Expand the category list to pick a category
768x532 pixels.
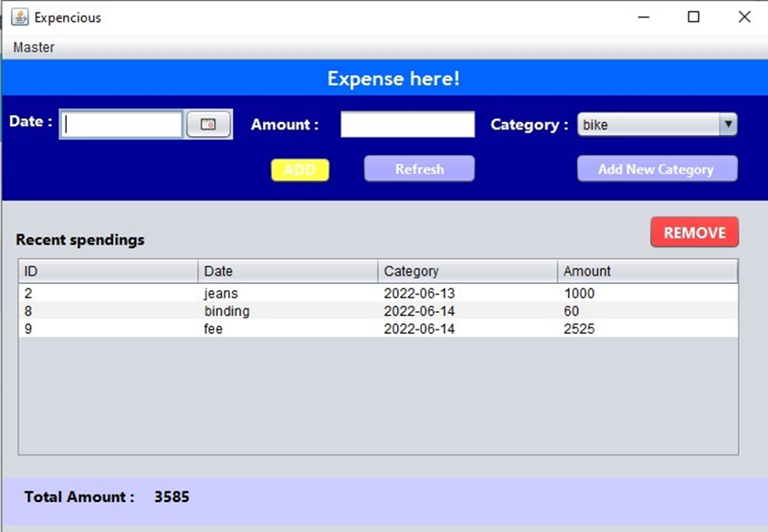[x=728, y=124]
